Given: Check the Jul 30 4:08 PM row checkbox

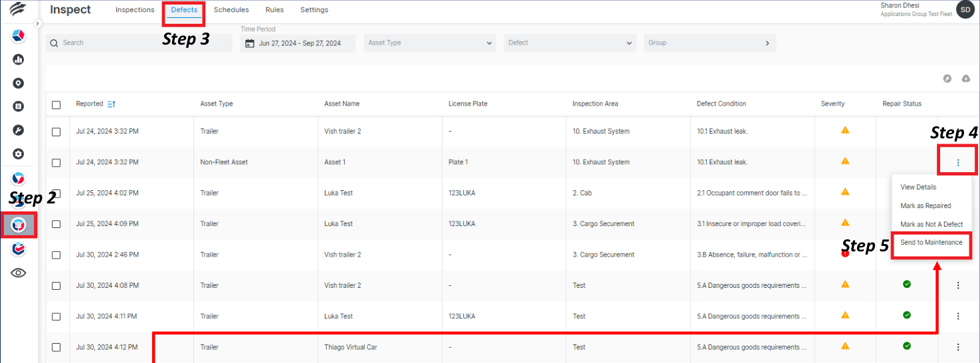Looking at the screenshot, I should 56,286.
